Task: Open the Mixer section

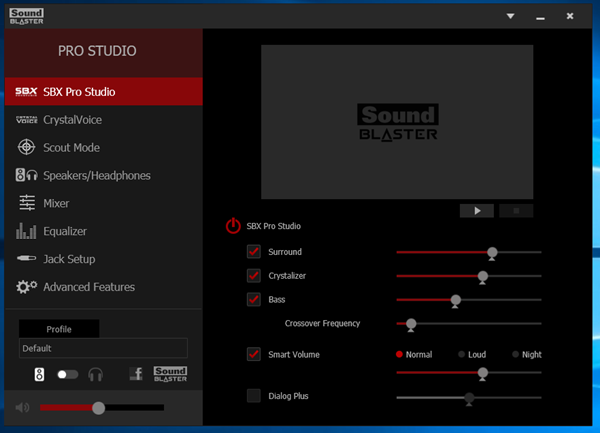Action: tap(103, 203)
